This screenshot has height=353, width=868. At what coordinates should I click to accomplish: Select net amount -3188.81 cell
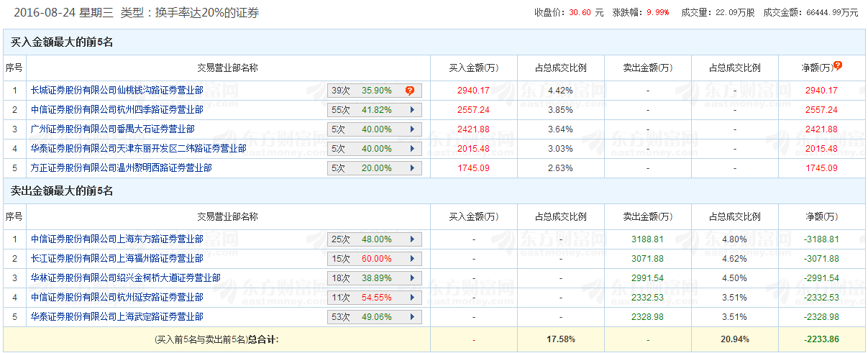coord(821,239)
